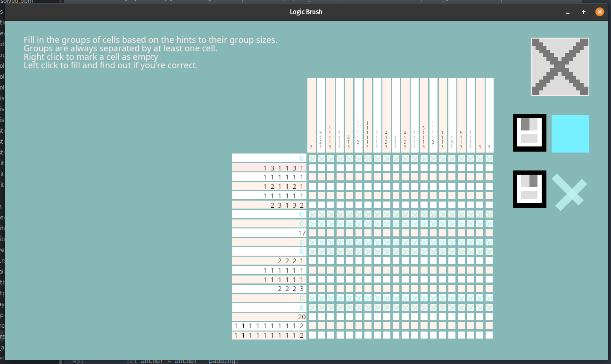This screenshot has height=364, width=611.
Task: Fill the first cell of row 1 3 1 1 3 1
Action: tap(312, 168)
